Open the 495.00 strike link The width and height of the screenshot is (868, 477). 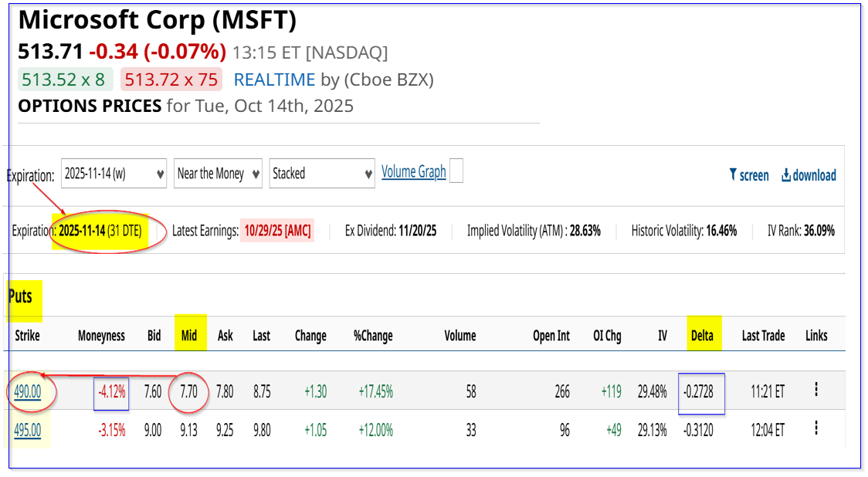27,430
